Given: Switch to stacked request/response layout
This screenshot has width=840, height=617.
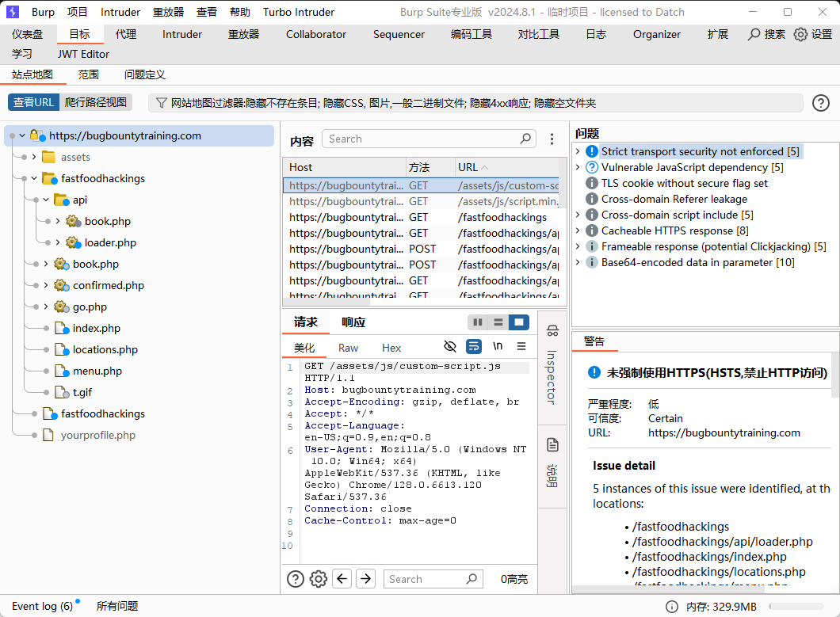Looking at the screenshot, I should (498, 322).
